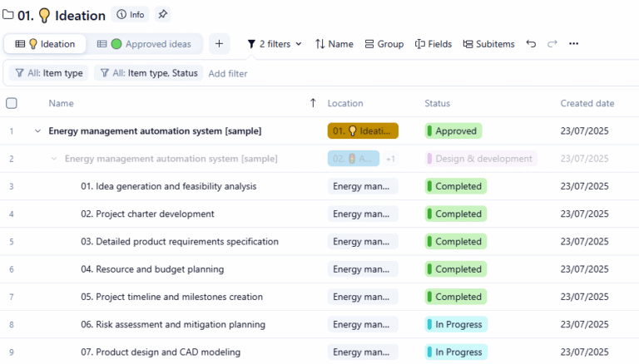Viewport: 639px width, 364px height.
Task: Open 06. Risk assessment and mitigation planning
Action: point(173,324)
